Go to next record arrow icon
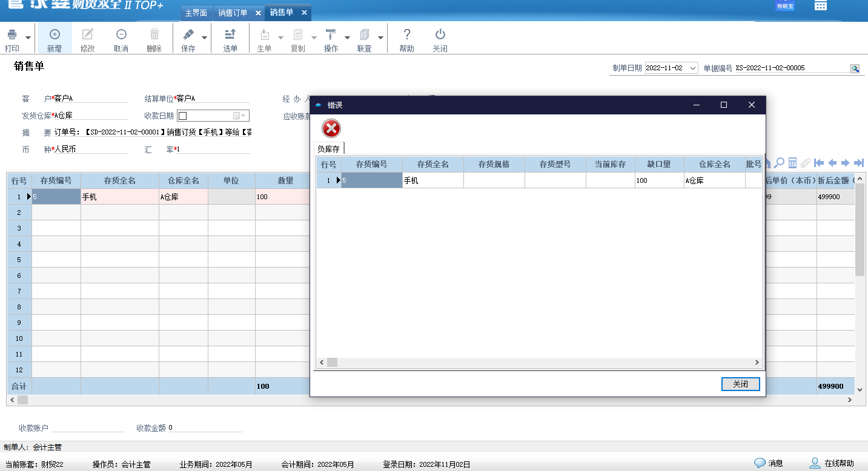Image resolution: width=868 pixels, height=471 pixels. click(845, 163)
